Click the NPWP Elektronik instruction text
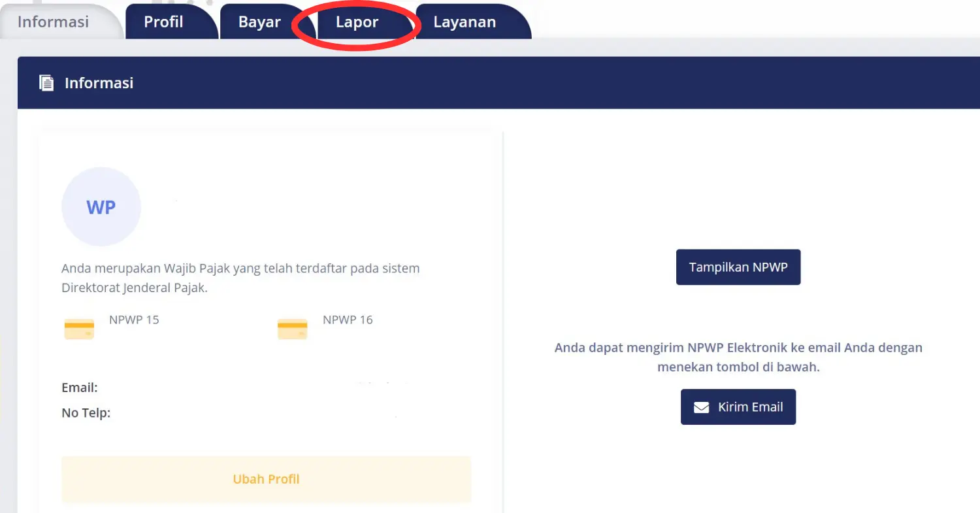This screenshot has width=980, height=513. coord(738,357)
